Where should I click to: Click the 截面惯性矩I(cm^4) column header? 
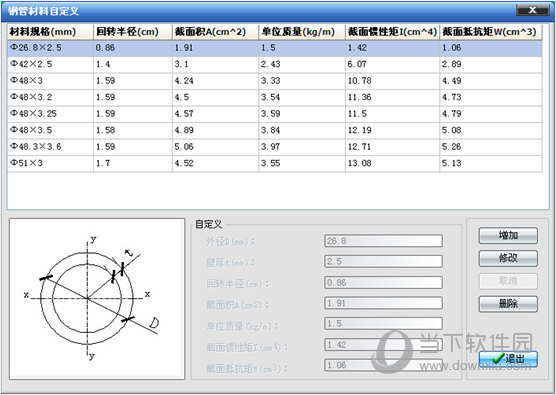392,32
